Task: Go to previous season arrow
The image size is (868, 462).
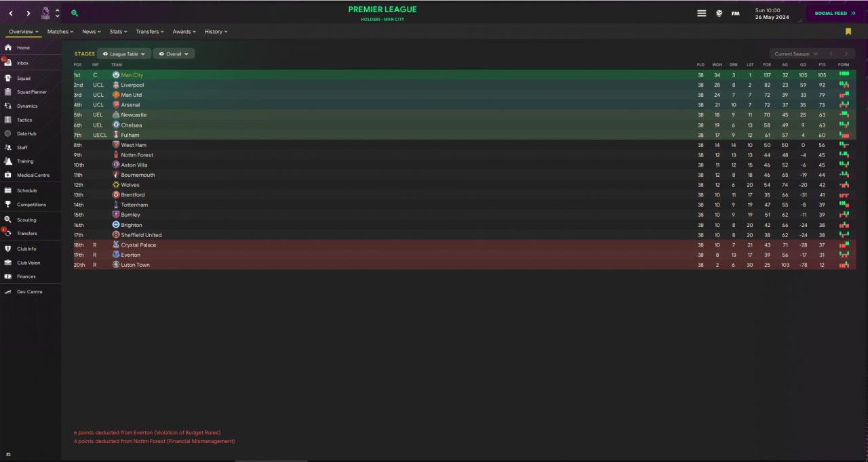Action: click(x=831, y=54)
